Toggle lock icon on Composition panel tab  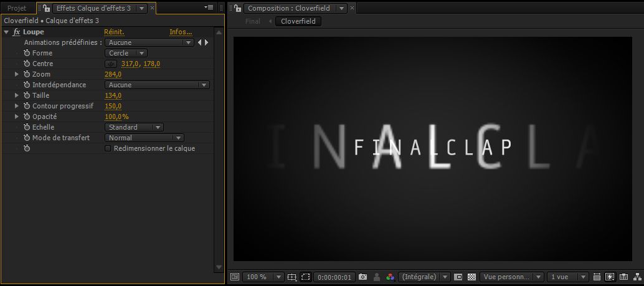(x=238, y=8)
